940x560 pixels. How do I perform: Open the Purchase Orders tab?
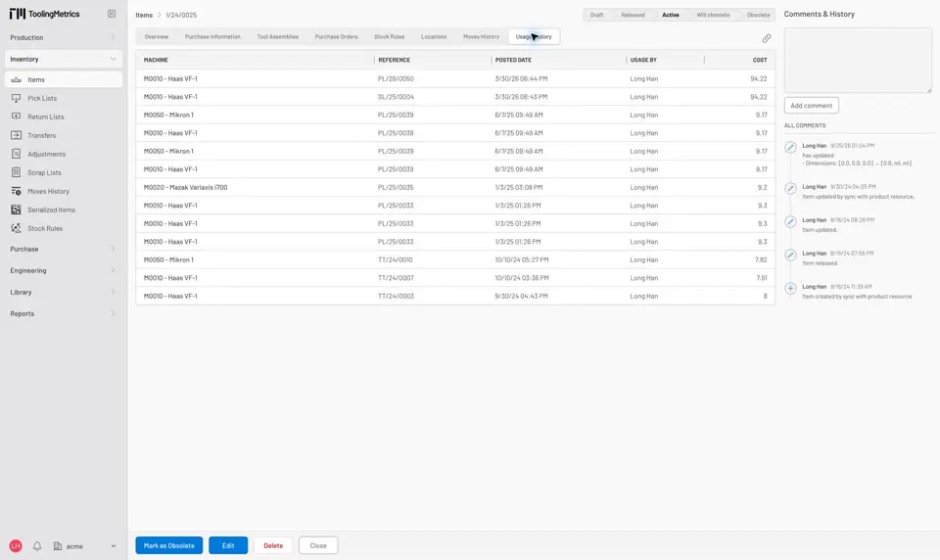point(336,36)
